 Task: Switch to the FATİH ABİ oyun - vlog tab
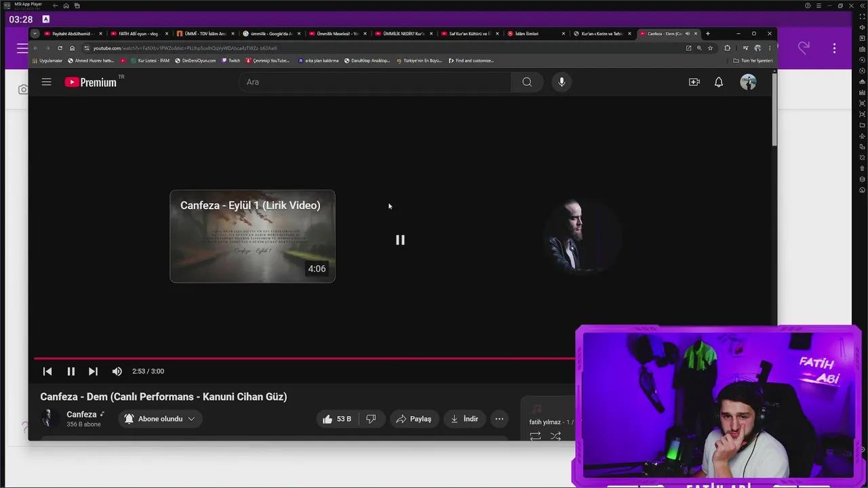click(x=139, y=33)
